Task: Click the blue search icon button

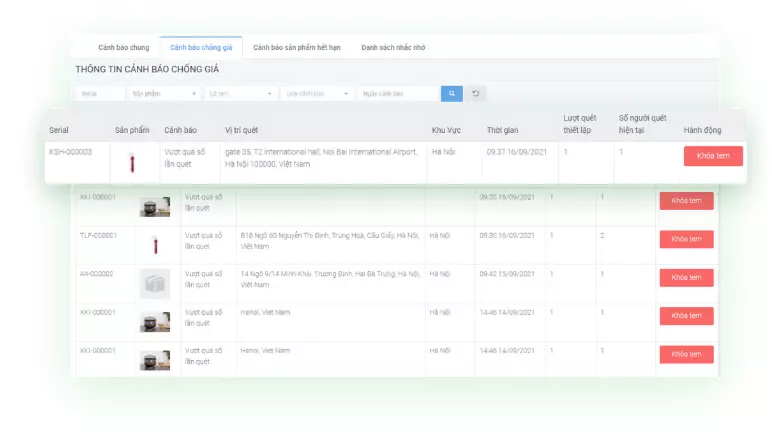Action: pos(452,94)
